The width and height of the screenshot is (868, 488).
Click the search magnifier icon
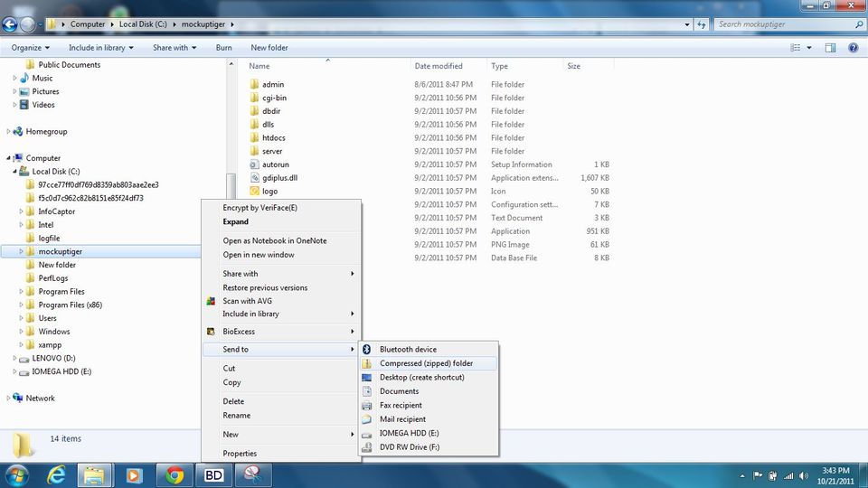[x=859, y=24]
